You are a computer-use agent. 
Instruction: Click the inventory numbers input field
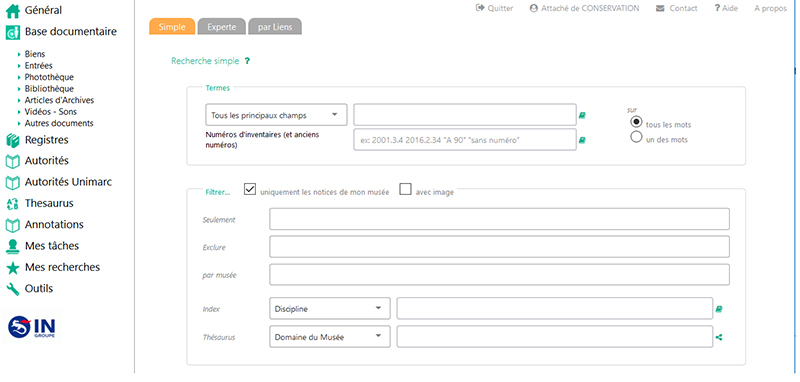(x=465, y=140)
